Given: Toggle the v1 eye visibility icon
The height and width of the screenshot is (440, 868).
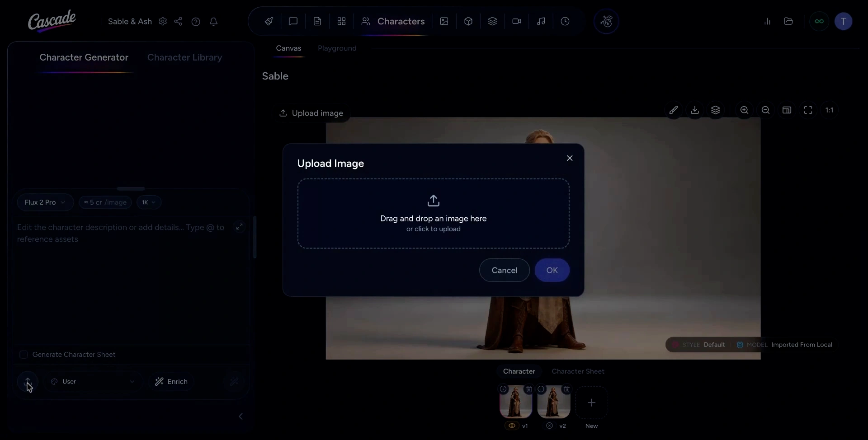Looking at the screenshot, I should click(512, 426).
